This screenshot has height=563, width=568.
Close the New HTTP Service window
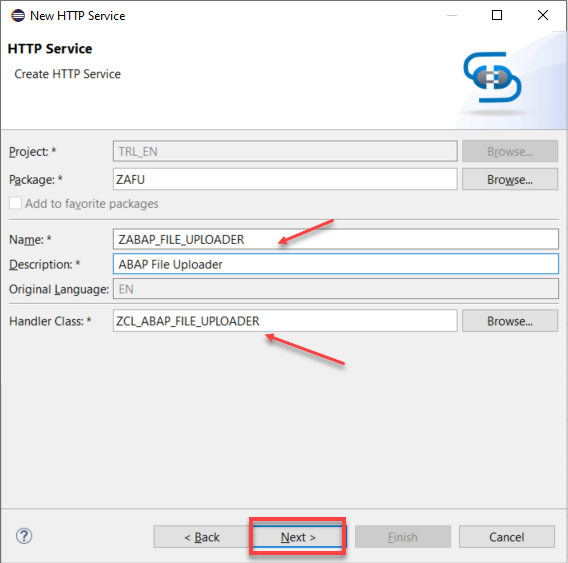(x=543, y=15)
